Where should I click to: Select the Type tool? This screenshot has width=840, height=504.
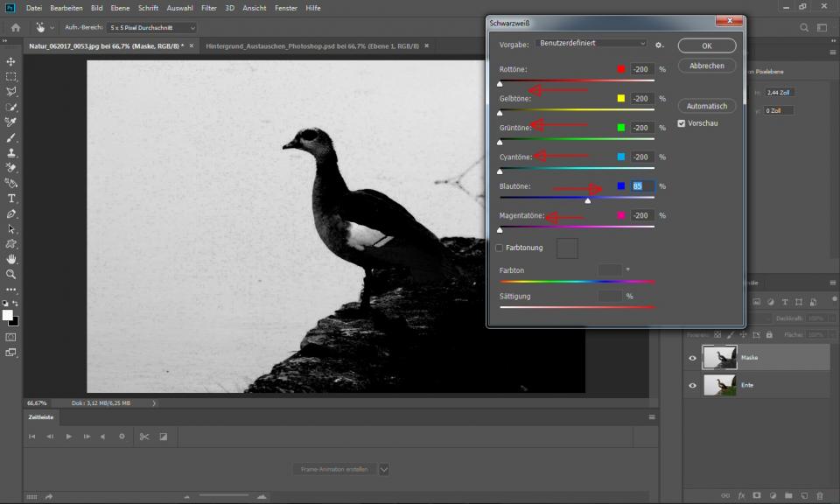(11, 199)
